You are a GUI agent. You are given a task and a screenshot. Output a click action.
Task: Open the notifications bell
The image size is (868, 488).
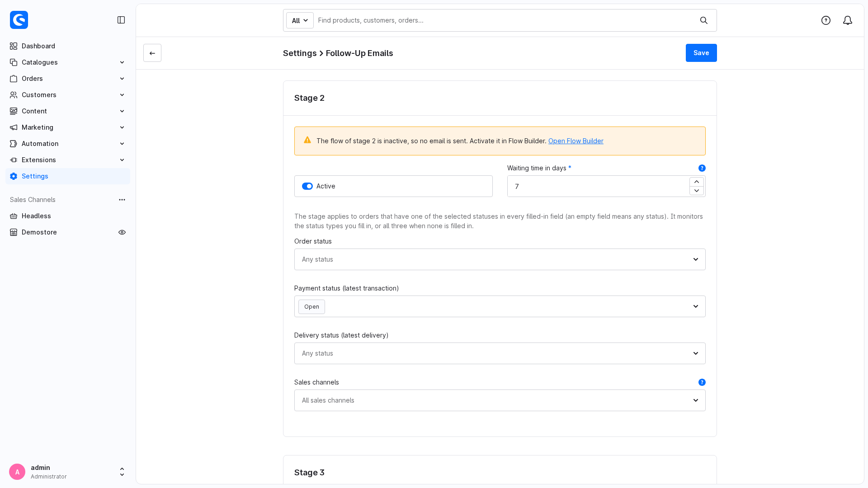tap(848, 20)
